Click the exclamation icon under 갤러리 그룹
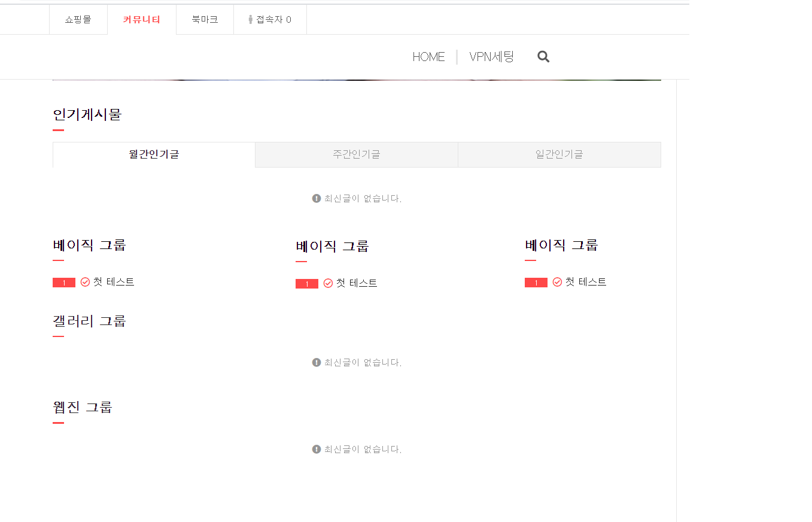812x522 pixels. (317, 362)
